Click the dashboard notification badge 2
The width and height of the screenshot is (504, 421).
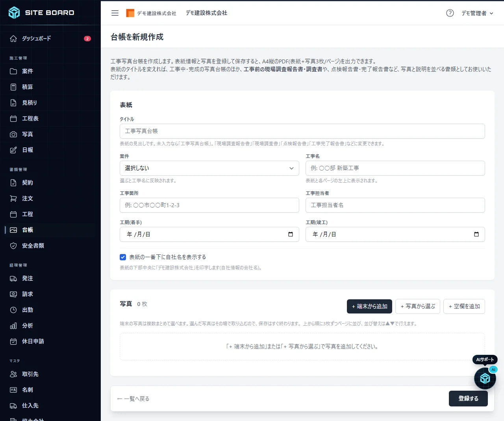87,39
